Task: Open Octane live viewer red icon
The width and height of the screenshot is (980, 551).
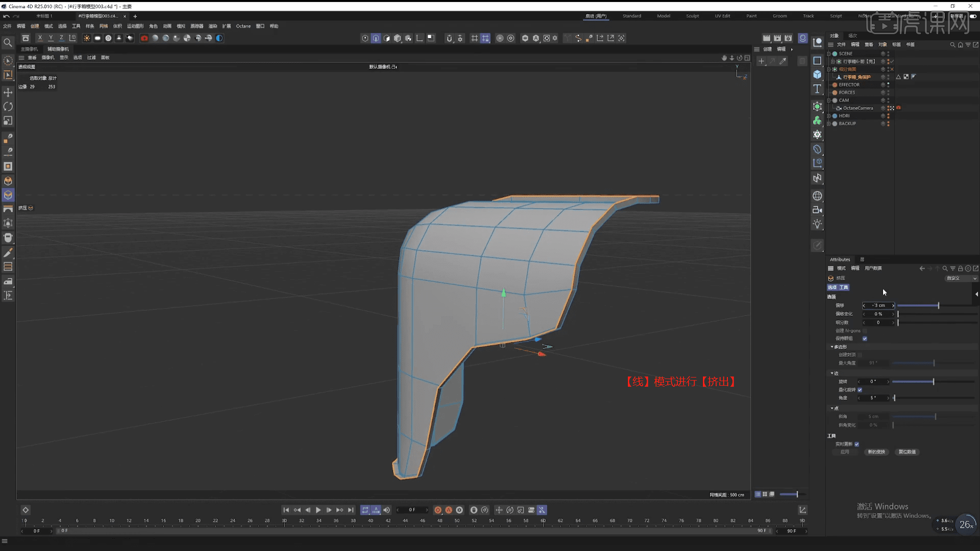Action: [x=144, y=38]
